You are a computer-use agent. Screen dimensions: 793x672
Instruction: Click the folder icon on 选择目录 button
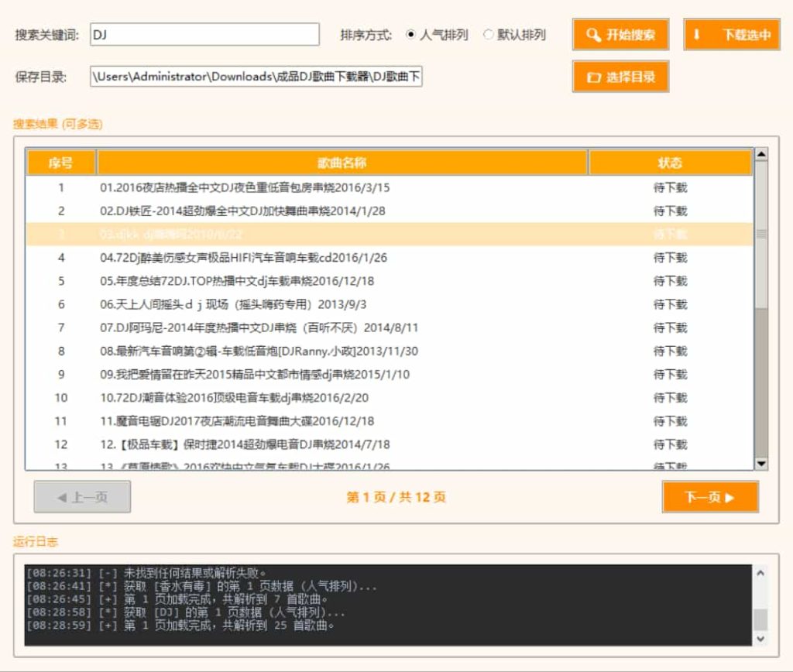pyautogui.click(x=593, y=77)
